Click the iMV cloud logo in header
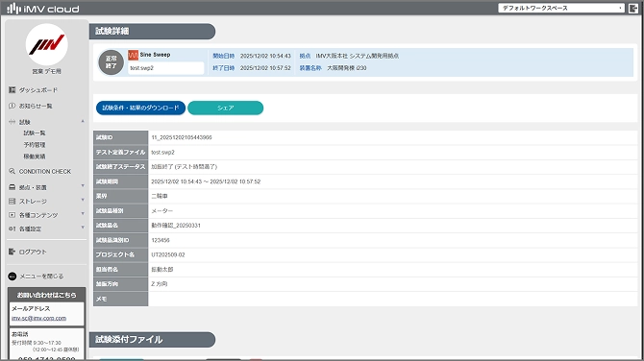Viewport: 644px width, 361px height. 43,9
